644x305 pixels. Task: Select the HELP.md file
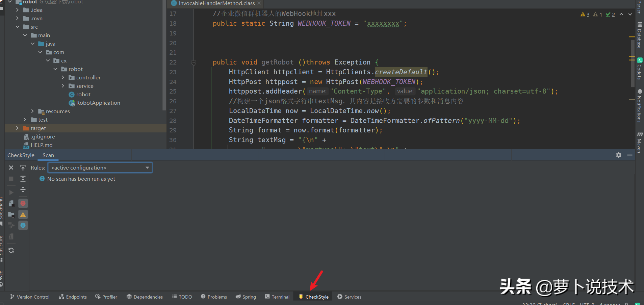pyautogui.click(x=38, y=145)
